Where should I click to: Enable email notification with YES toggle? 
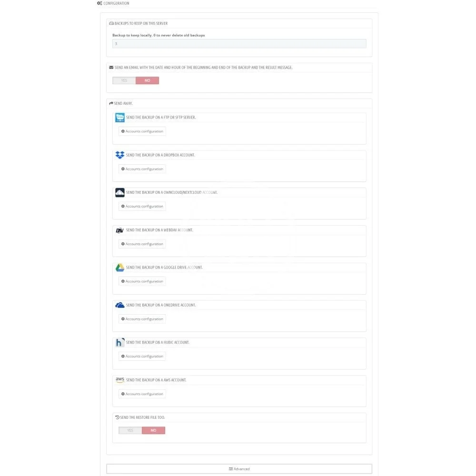124,80
